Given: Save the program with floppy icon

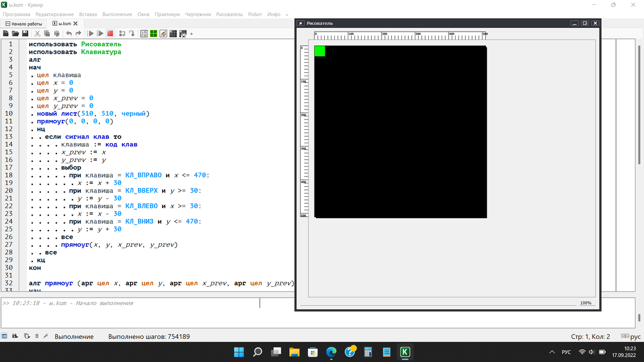Looking at the screenshot, I should pos(25,33).
